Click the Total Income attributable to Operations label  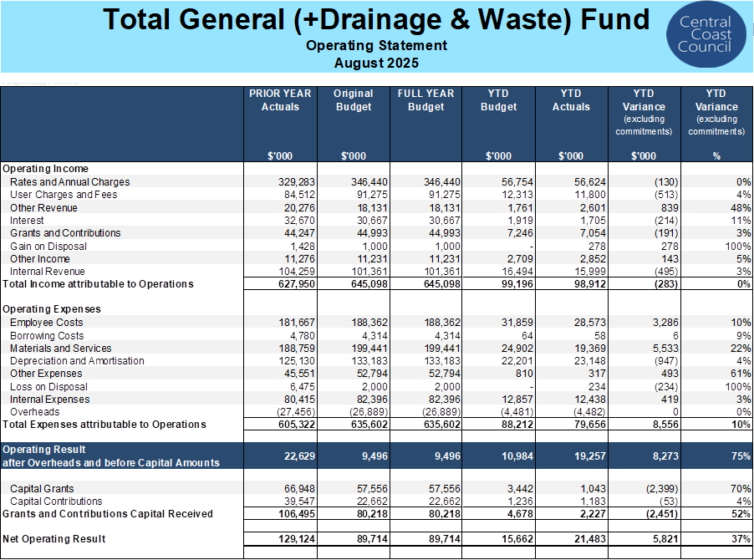[98, 284]
